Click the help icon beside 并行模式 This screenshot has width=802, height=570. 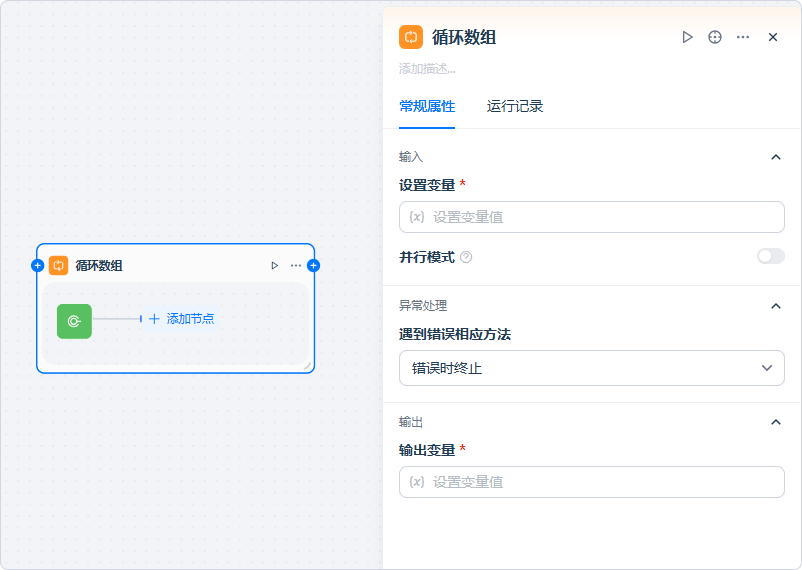coord(466,257)
